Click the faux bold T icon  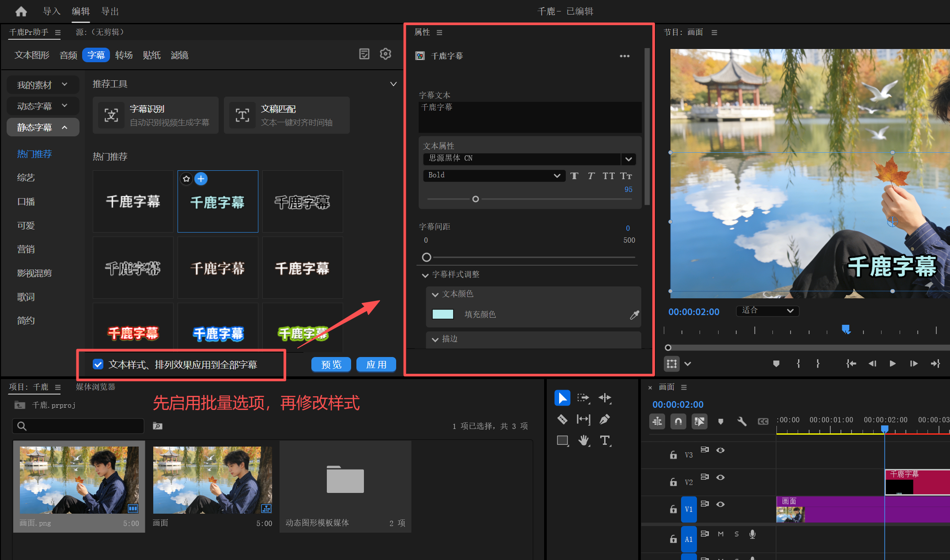pyautogui.click(x=574, y=176)
